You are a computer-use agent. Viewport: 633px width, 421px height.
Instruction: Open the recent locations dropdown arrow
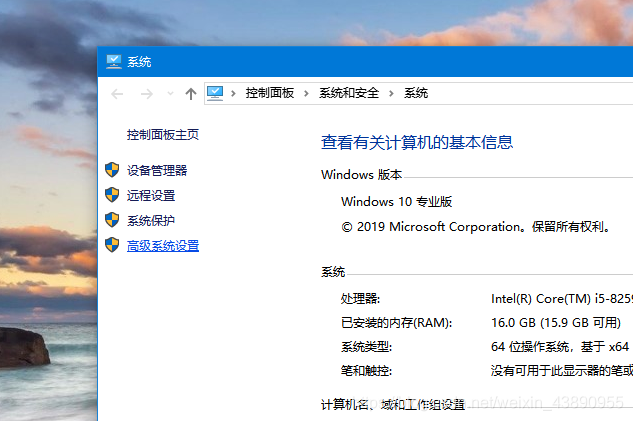coord(170,94)
